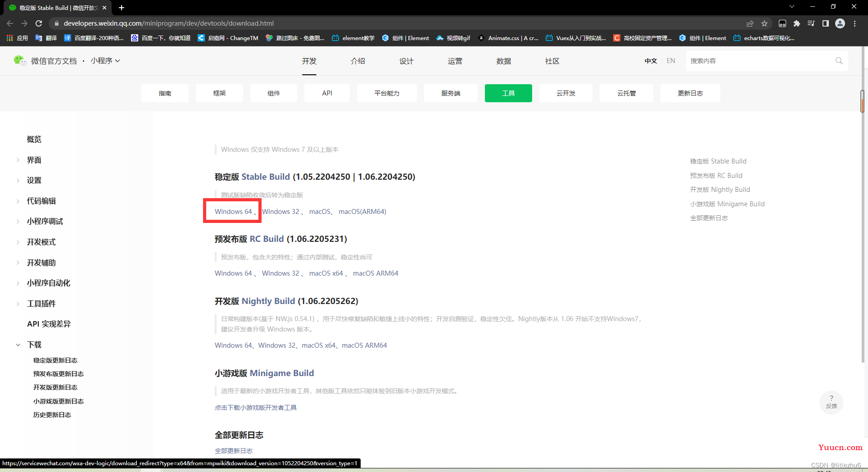The height and width of the screenshot is (472, 868).
Task: Open the 翻译 bookmark
Action: pyautogui.click(x=46, y=38)
